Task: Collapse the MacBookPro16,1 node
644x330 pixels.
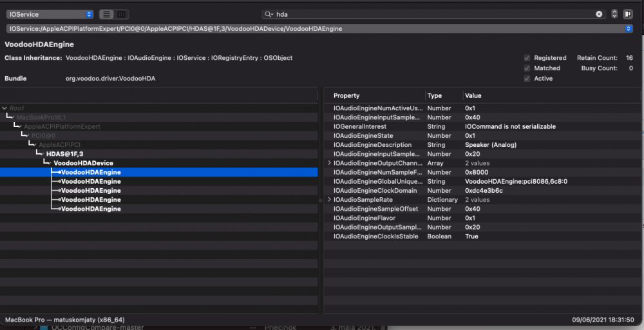Action: pos(14,117)
